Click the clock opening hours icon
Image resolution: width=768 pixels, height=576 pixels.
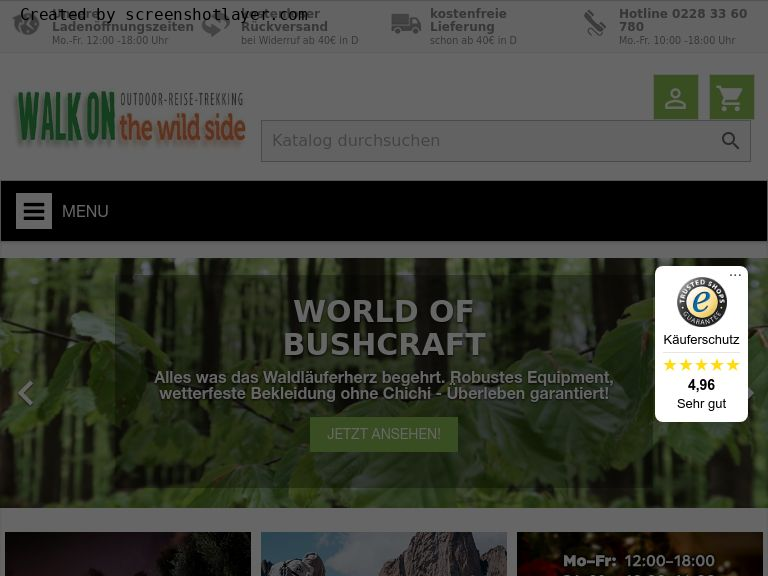pos(26,24)
